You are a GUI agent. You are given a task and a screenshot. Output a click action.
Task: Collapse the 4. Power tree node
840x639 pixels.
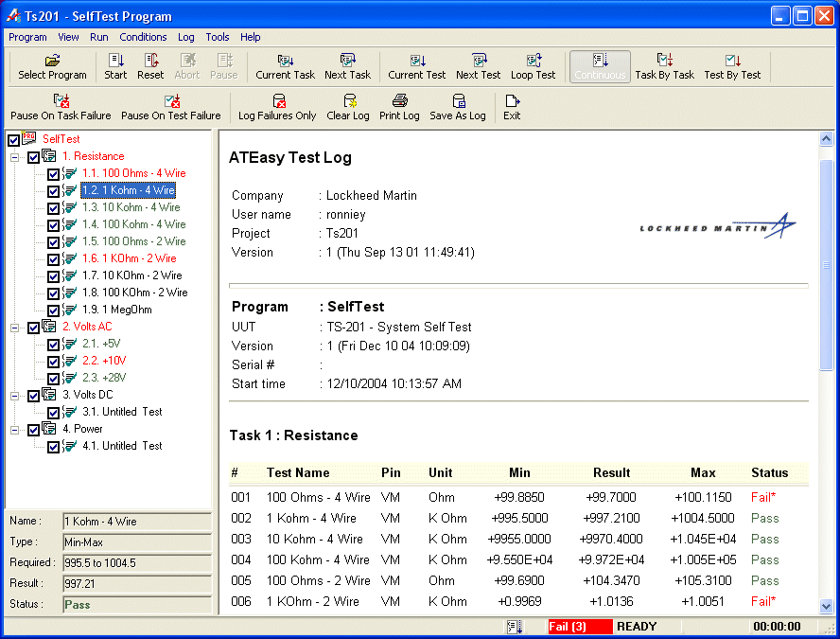click(x=15, y=429)
